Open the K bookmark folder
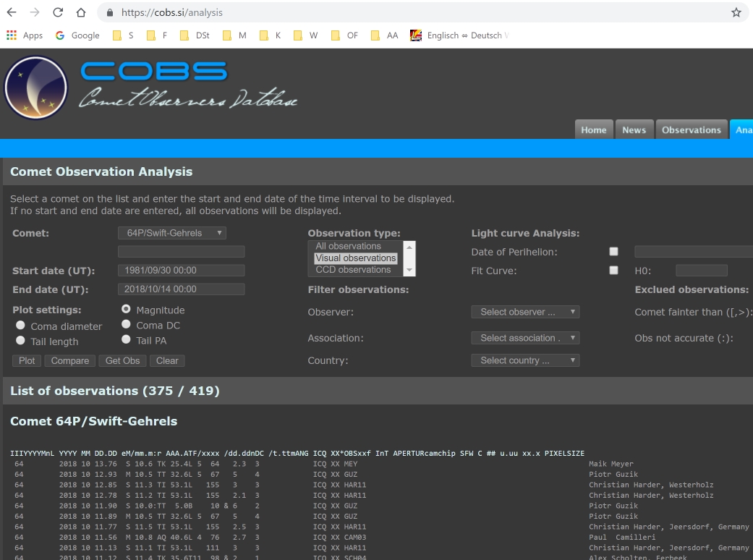 pos(271,35)
